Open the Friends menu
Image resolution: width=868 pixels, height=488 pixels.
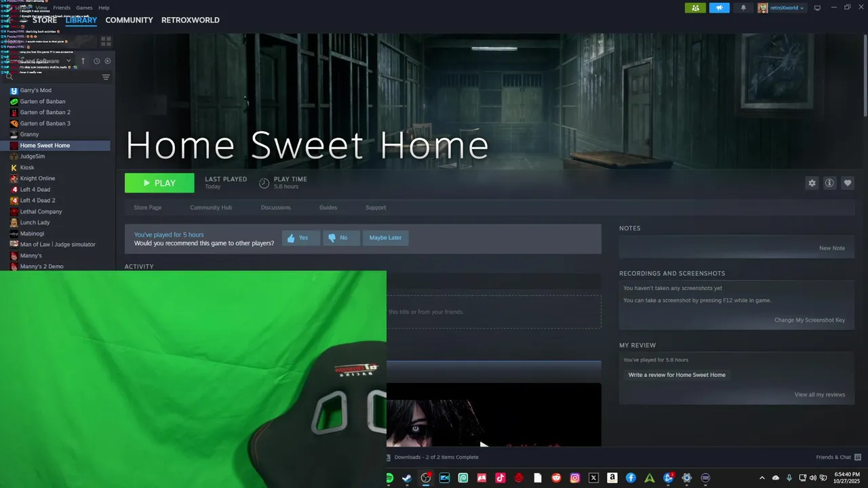click(x=61, y=7)
